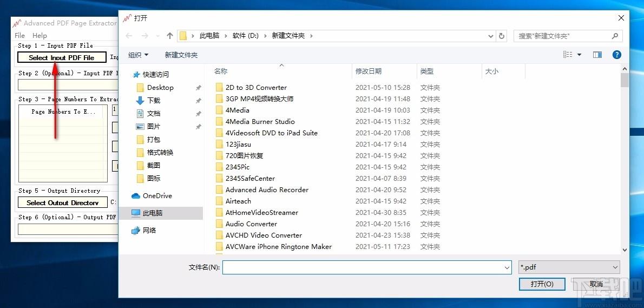Click folder icon of 4Media Burner Studio
The height and width of the screenshot is (308, 644).
219,122
